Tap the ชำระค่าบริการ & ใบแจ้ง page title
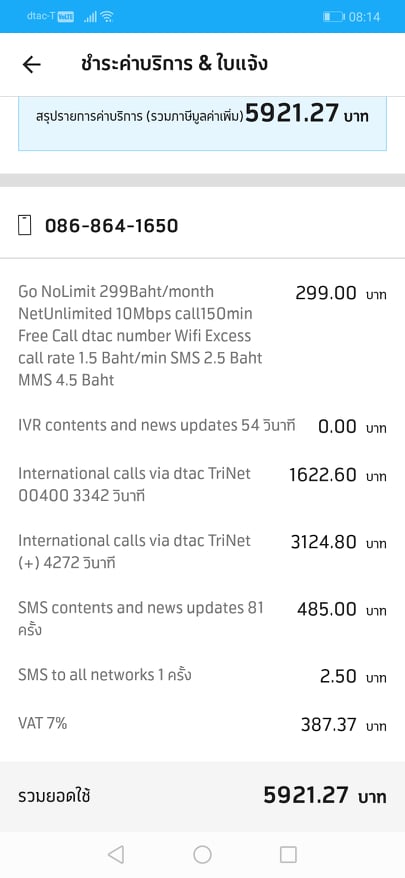 174,63
